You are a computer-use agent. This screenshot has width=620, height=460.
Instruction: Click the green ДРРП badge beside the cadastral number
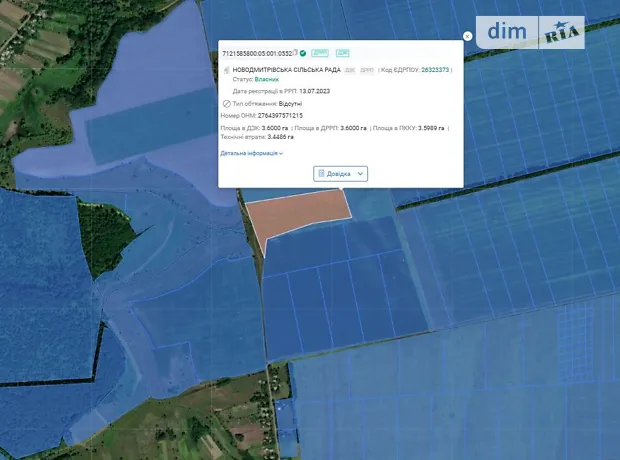point(319,52)
